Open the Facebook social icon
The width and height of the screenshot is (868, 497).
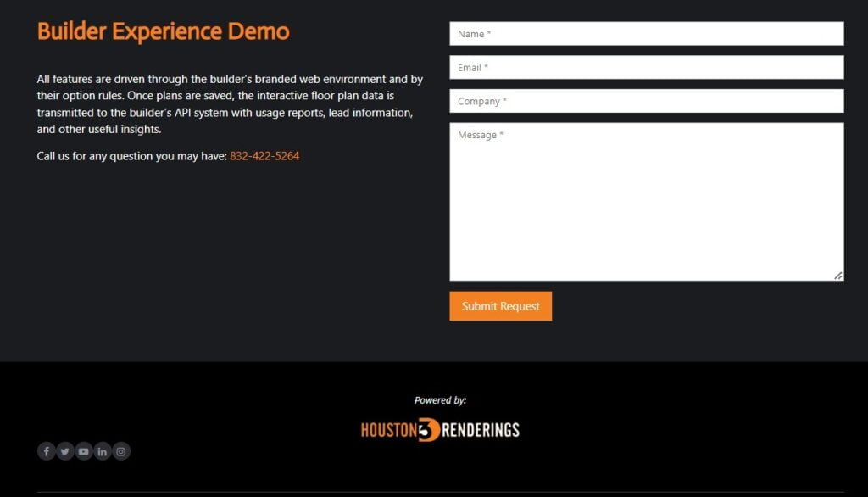point(46,451)
